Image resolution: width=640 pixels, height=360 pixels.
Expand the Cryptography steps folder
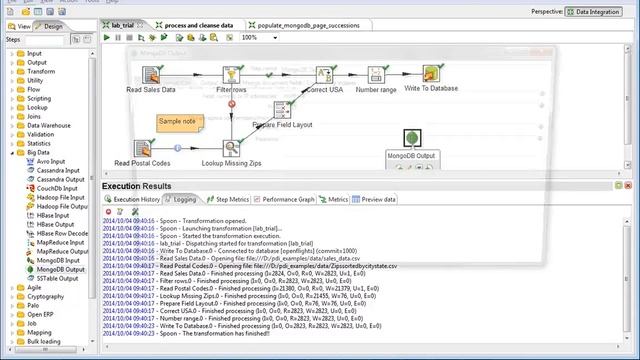pos(12,296)
